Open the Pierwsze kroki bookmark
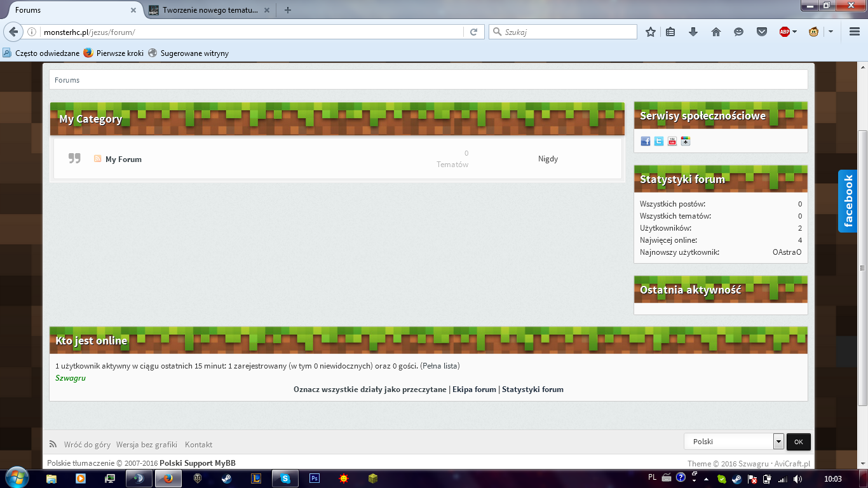 (114, 53)
